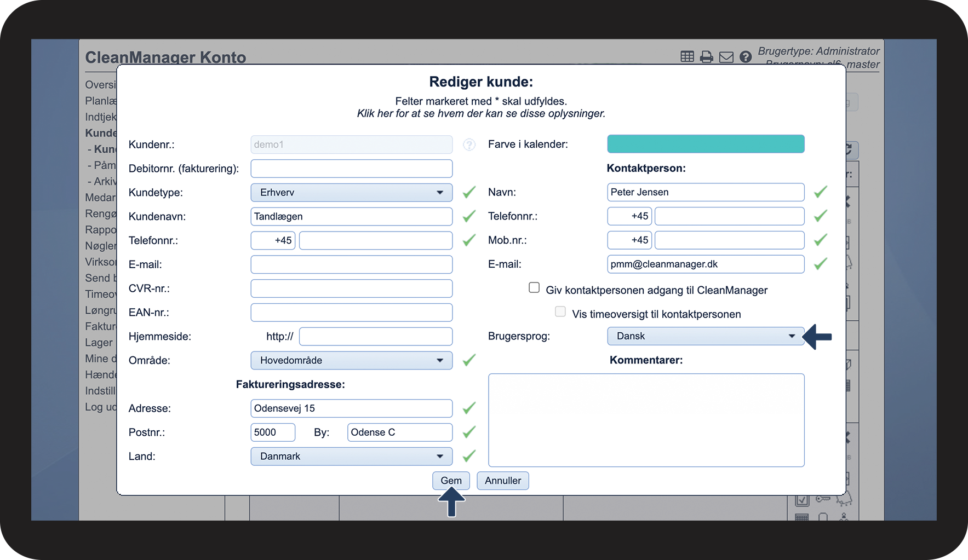
Task: Pick the turquoise Farve i kalender swatch
Action: click(705, 145)
